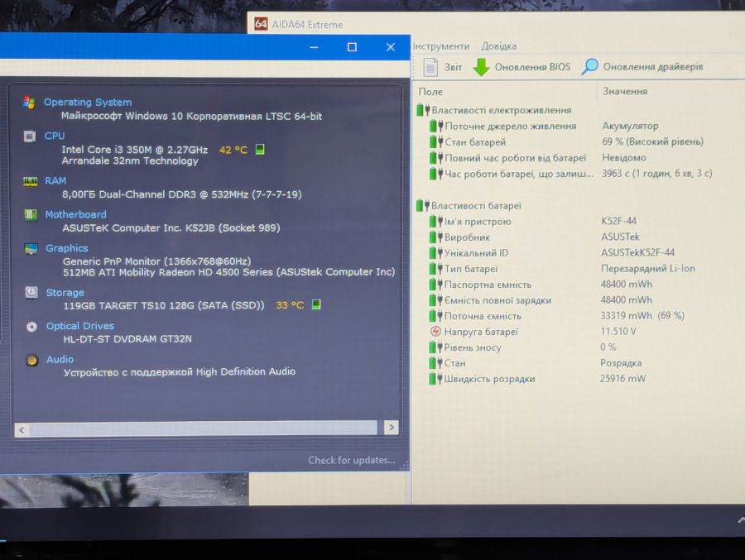Click the value 69 % (Високий рівень)
This screenshot has height=560, width=745.
pyautogui.click(x=653, y=141)
